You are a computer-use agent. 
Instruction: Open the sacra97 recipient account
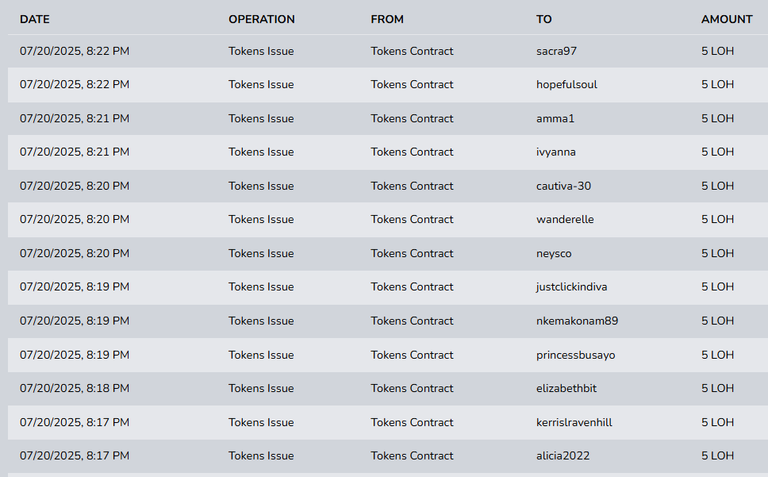click(556, 51)
